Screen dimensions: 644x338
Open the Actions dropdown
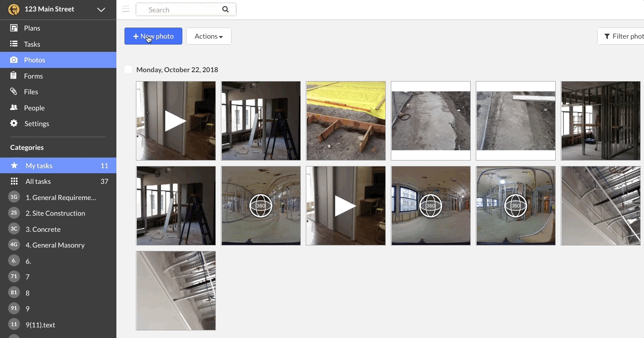coord(209,36)
